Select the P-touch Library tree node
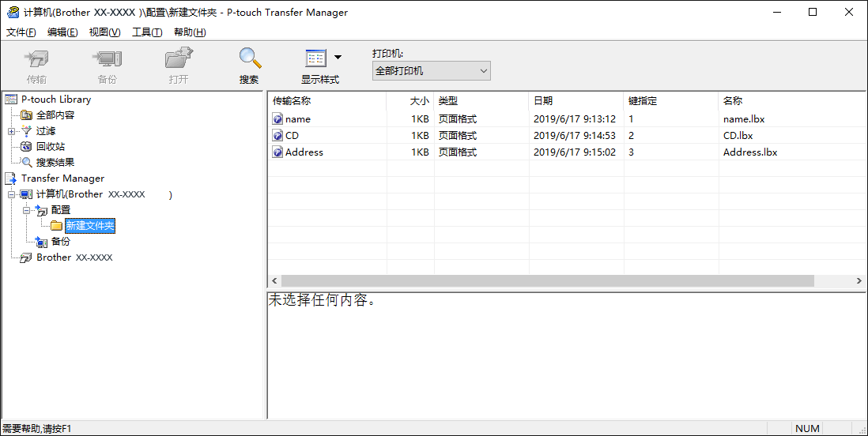The height and width of the screenshot is (436, 868). [x=56, y=100]
